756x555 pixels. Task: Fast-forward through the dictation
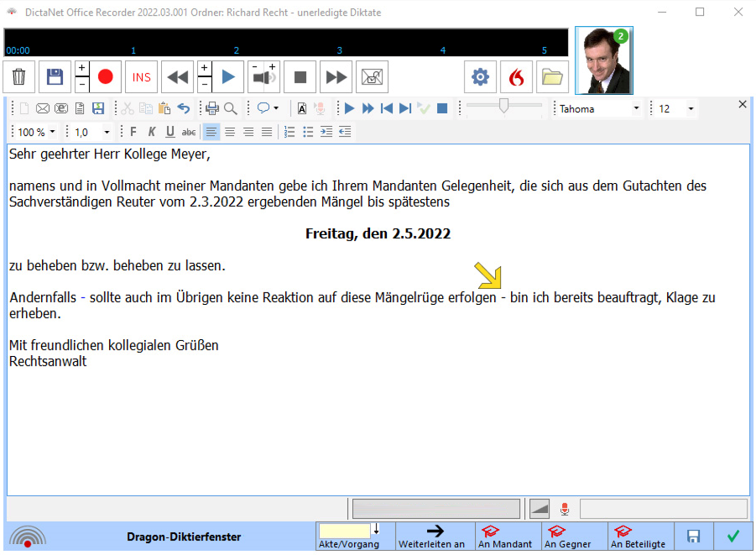click(x=336, y=76)
